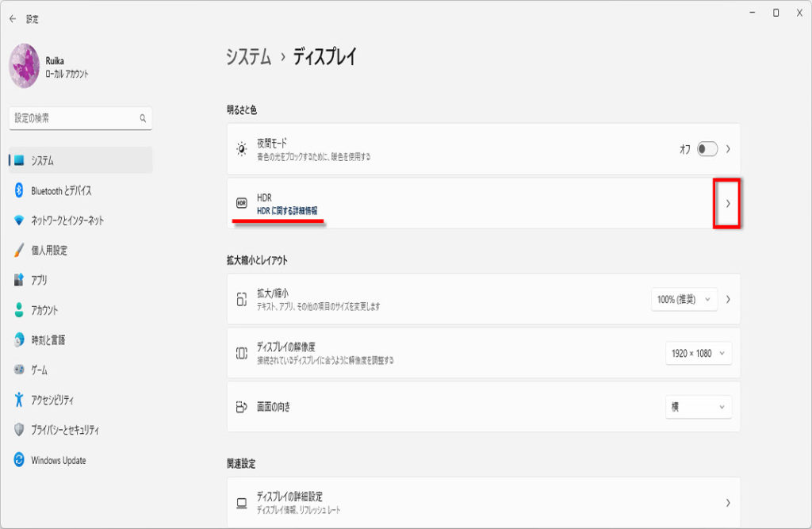Open the 画面の向き dropdown

pos(698,407)
